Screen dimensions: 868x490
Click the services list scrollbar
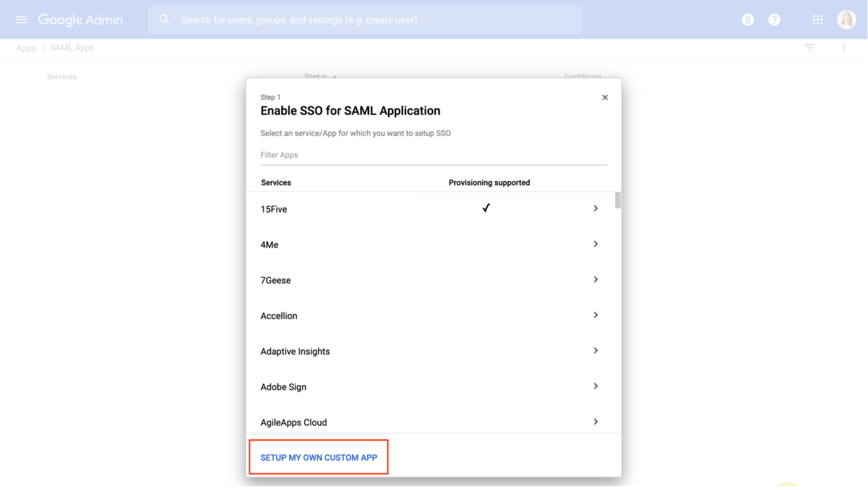tap(618, 200)
